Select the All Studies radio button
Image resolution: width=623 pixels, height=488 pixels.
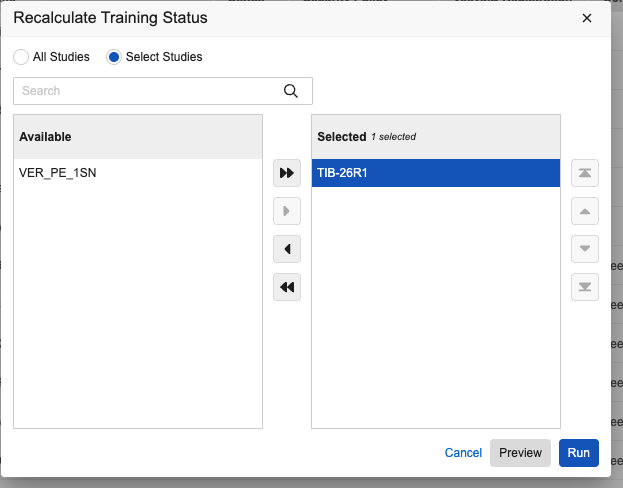tap(21, 57)
